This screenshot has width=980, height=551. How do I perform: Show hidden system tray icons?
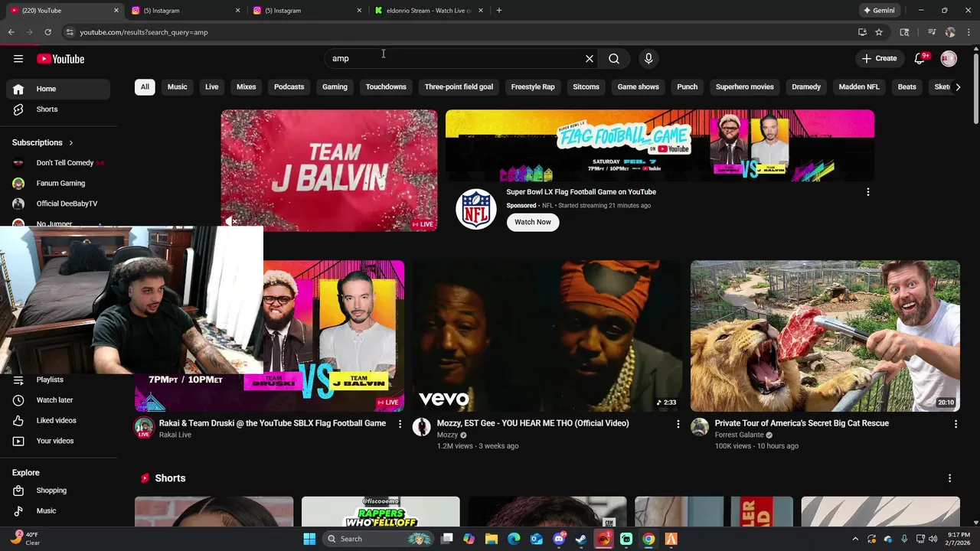(855, 539)
